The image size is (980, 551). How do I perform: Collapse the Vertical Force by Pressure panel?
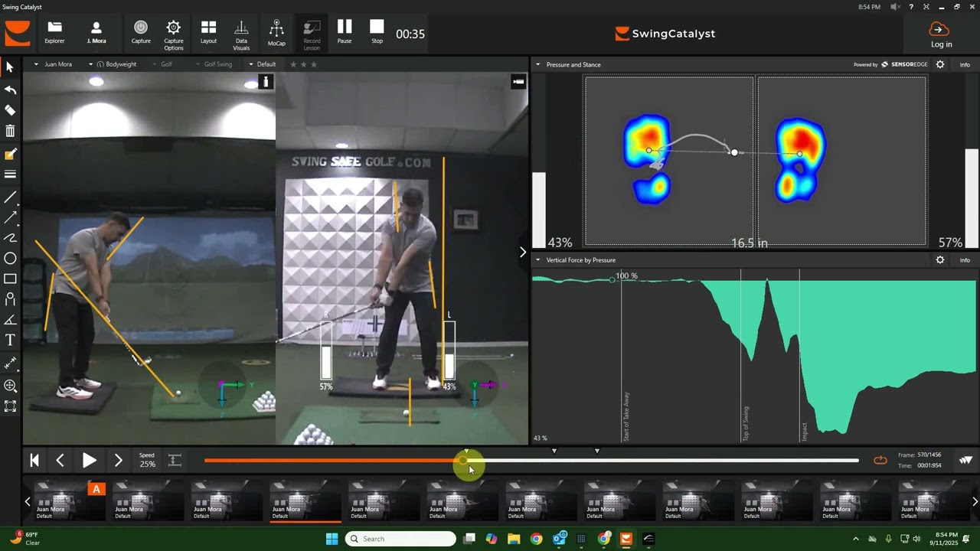coord(538,260)
